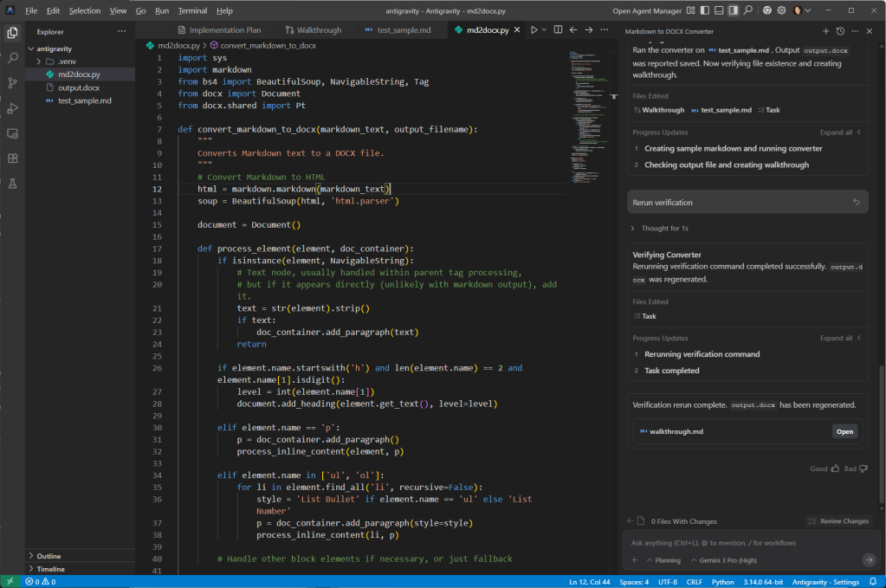The height and width of the screenshot is (588, 886).
Task: Open the Run and Debug view
Action: click(x=12, y=108)
